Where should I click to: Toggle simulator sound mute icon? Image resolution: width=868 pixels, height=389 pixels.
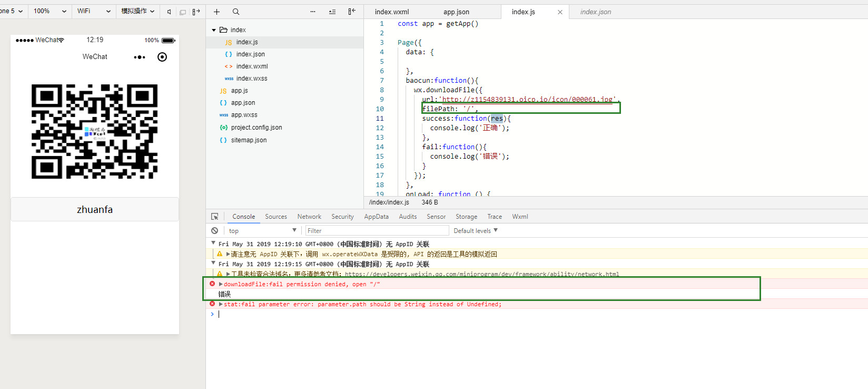(169, 12)
